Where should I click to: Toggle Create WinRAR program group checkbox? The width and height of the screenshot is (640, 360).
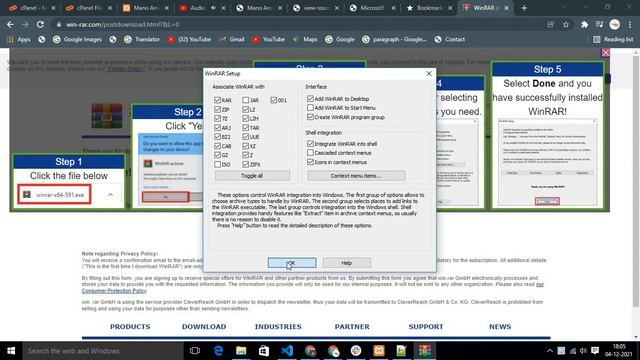(310, 117)
